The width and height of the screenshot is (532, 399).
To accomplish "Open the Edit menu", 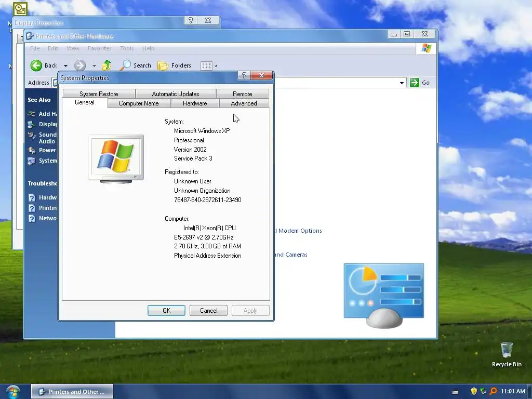I will [53, 48].
